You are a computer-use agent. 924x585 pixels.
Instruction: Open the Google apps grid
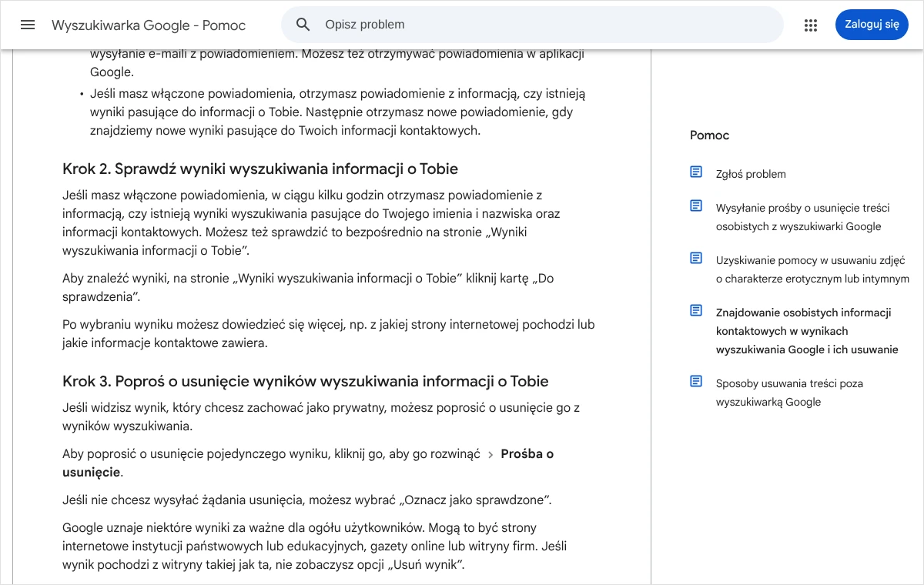tap(810, 25)
